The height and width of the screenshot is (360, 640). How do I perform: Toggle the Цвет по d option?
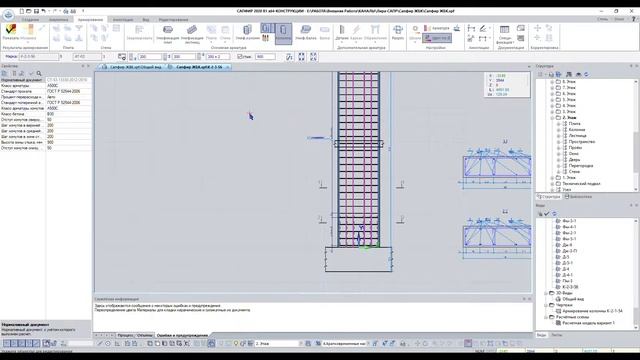click(437, 38)
